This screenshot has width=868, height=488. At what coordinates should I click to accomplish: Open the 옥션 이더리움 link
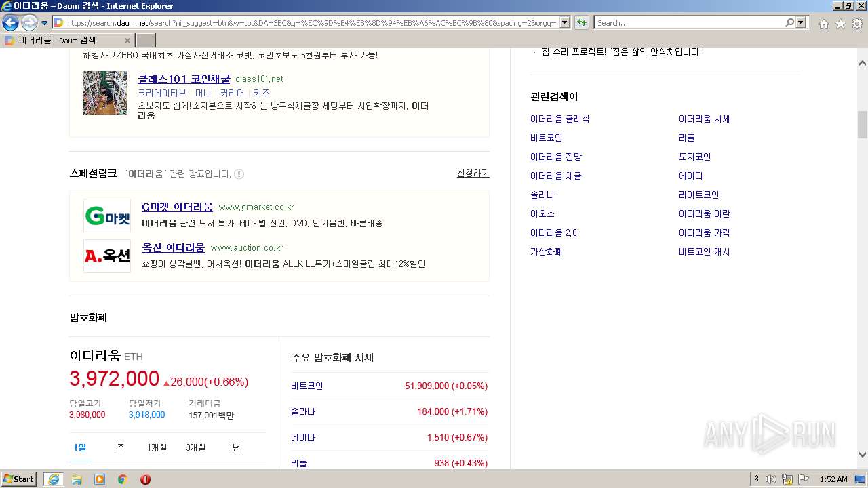click(x=173, y=247)
